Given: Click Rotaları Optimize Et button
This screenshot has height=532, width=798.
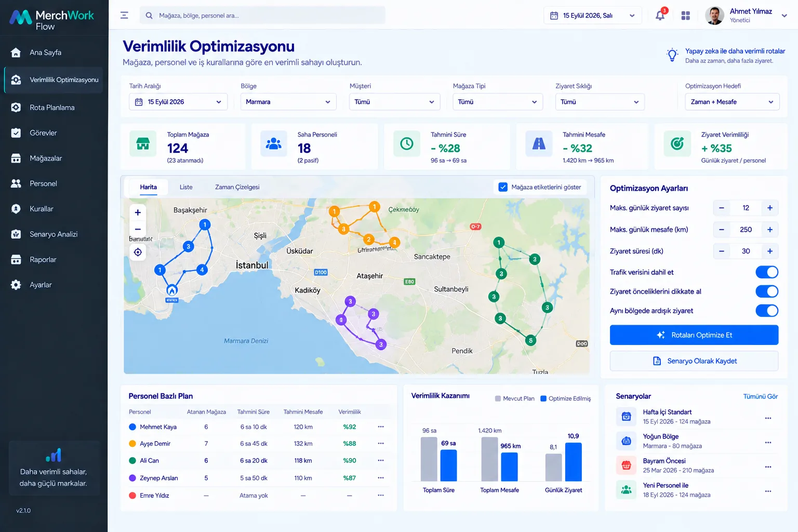Looking at the screenshot, I should coord(694,335).
